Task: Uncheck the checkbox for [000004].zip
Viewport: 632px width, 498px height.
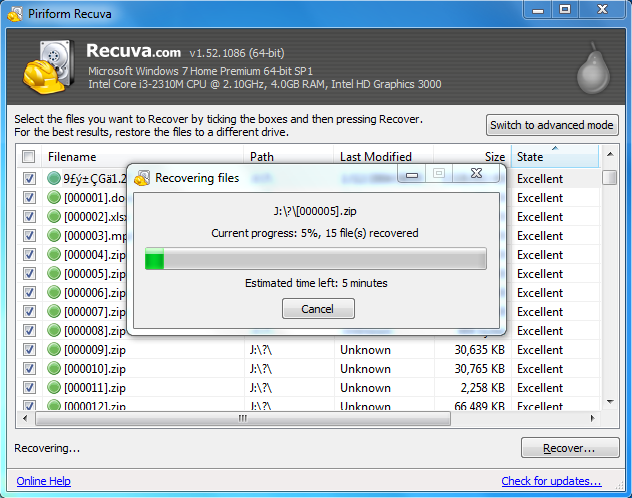Action: [x=29, y=254]
